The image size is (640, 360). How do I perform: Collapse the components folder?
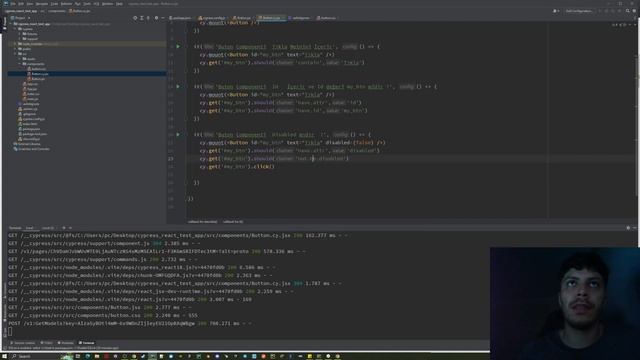pos(20,64)
